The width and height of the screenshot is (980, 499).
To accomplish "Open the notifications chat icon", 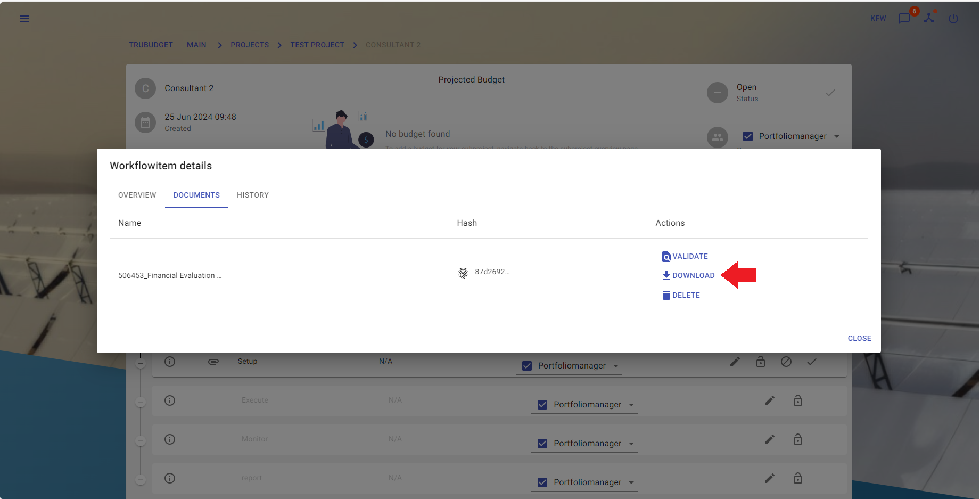I will [x=904, y=19].
